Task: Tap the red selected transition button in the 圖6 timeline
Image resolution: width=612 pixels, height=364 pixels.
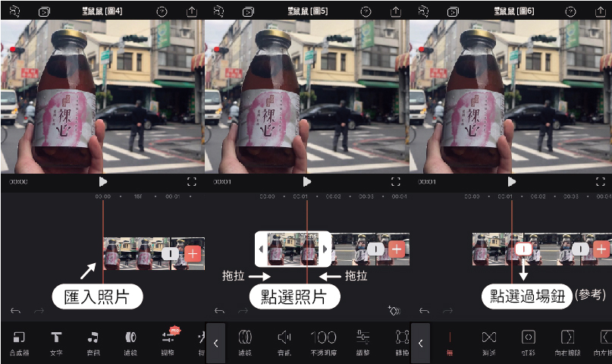Action: [x=523, y=249]
